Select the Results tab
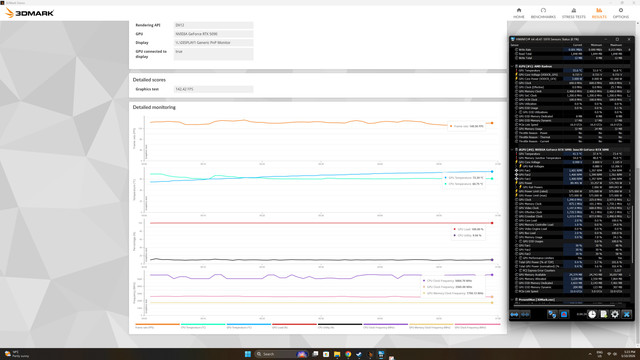Image resolution: width=640 pixels, height=360 pixels. tap(599, 13)
